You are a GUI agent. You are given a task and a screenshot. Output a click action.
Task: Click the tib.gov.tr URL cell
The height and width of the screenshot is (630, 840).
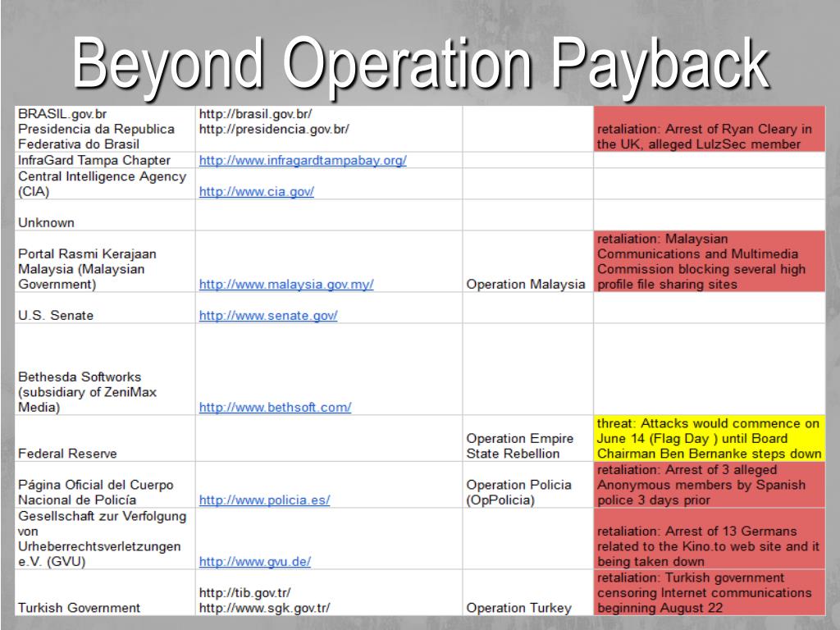coord(329,592)
